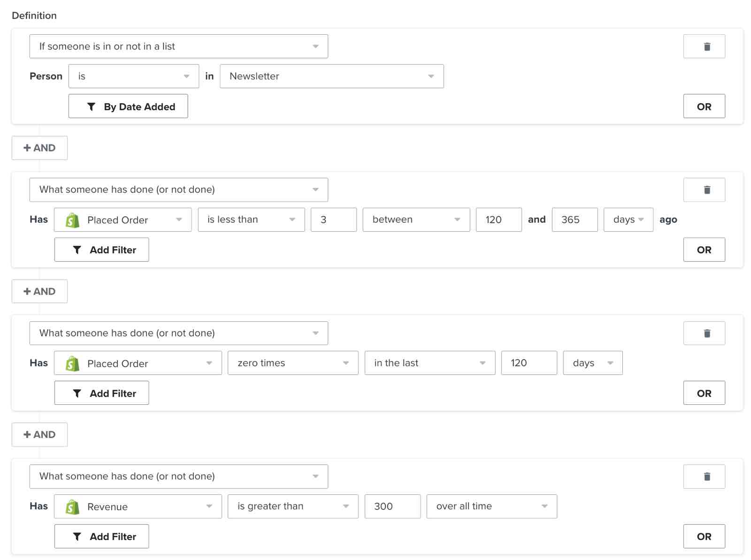The image size is (751, 560).
Task: Delete the Newsletter list condition
Action: click(x=704, y=46)
